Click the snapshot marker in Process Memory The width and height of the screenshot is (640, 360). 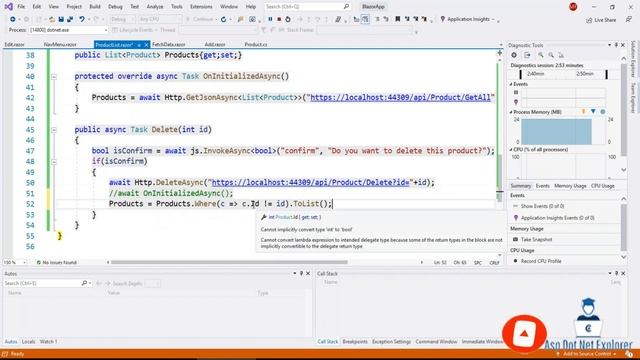pyautogui.click(x=593, y=111)
